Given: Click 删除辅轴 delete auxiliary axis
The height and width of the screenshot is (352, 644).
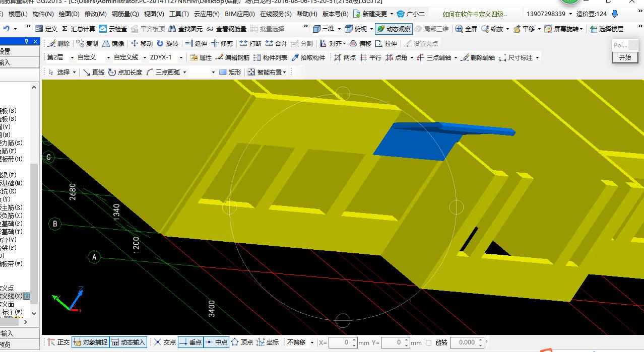Looking at the screenshot, I should 478,57.
